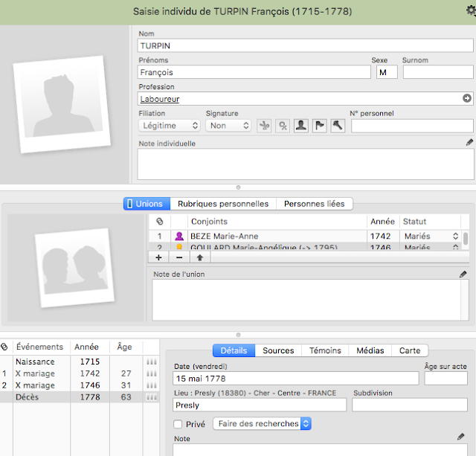The image size is (476, 456).
Task: Toggle the childless marker icon beside fleur-de-lis
Action: tap(283, 126)
